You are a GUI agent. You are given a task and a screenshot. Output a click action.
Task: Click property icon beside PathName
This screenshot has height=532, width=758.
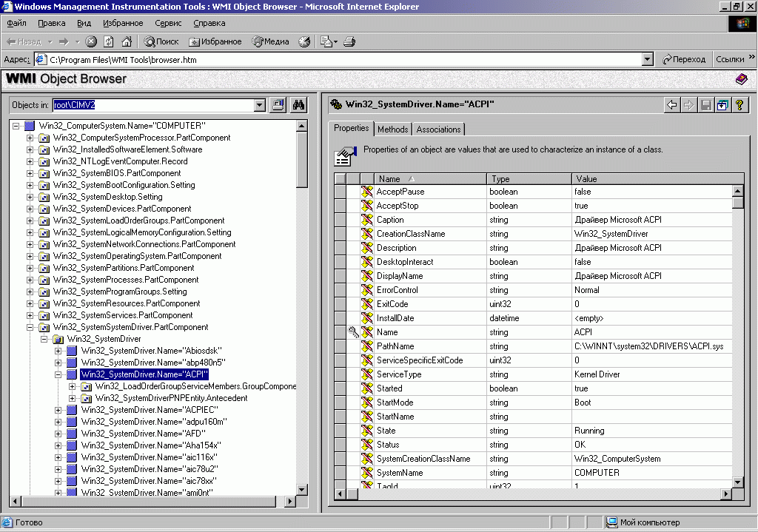(x=367, y=346)
